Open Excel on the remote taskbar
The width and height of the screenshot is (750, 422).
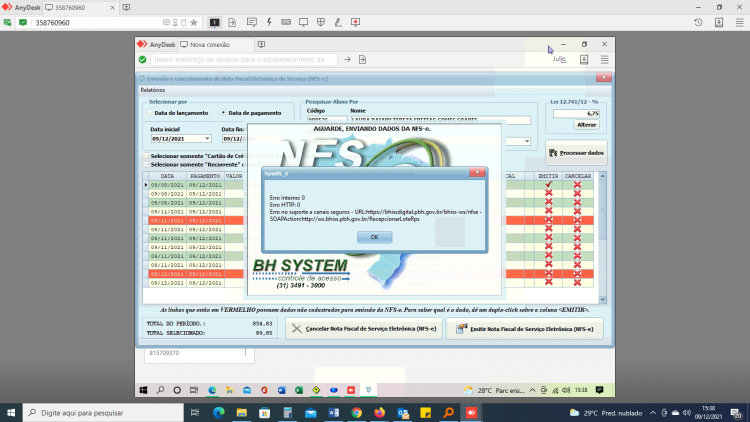pyautogui.click(x=299, y=390)
